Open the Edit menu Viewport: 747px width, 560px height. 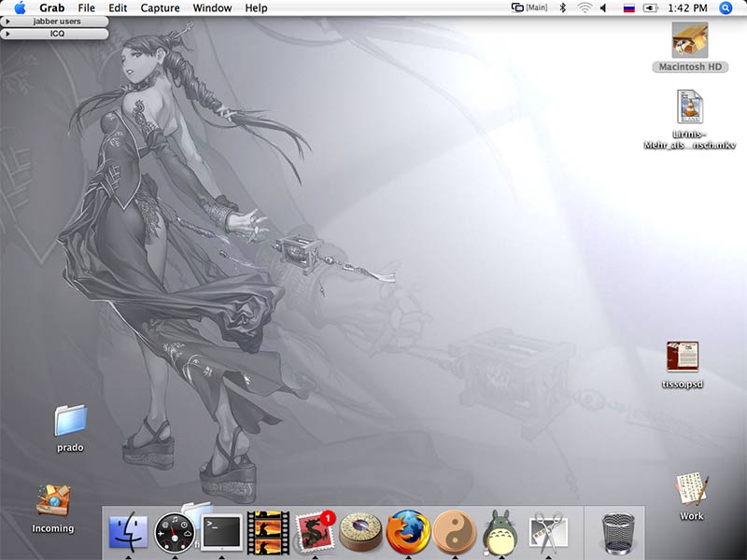click(118, 7)
